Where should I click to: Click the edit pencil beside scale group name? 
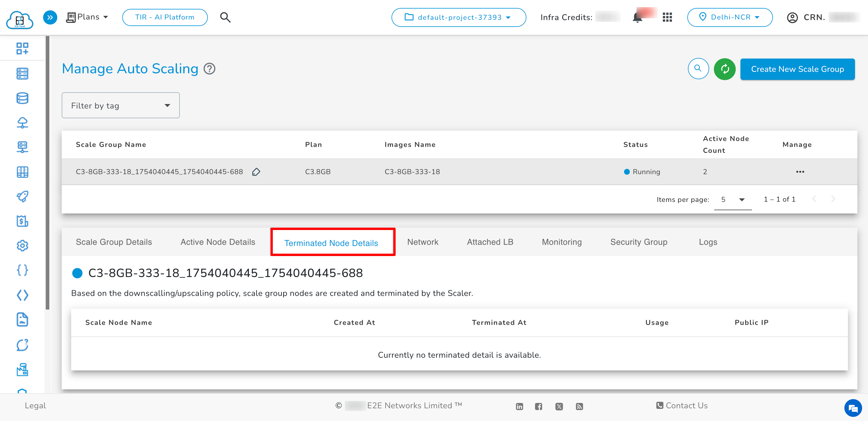coord(256,172)
